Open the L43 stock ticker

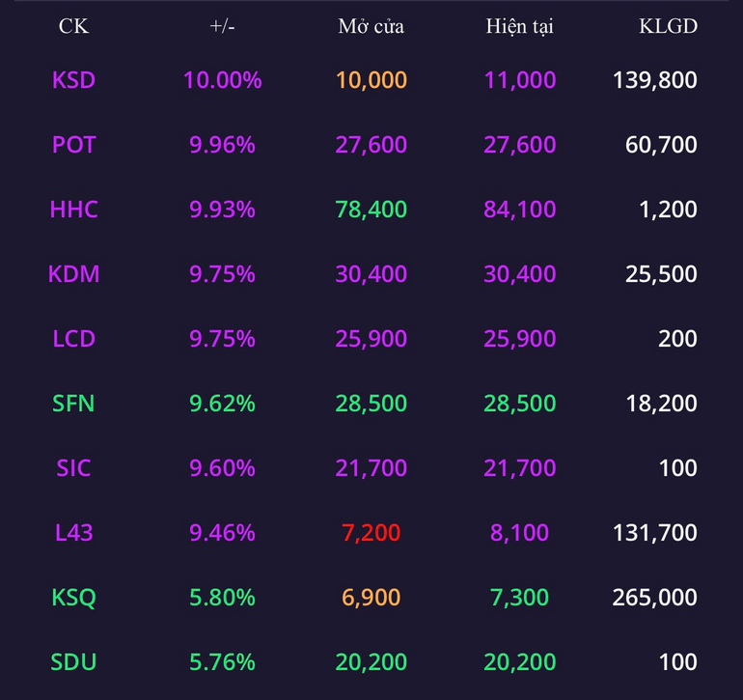point(73,532)
